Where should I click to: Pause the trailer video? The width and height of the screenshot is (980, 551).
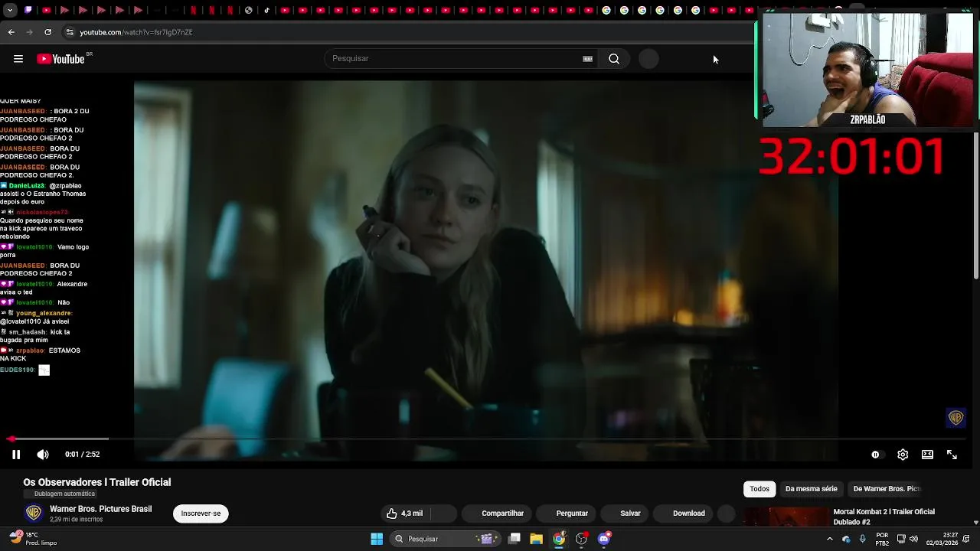click(16, 455)
